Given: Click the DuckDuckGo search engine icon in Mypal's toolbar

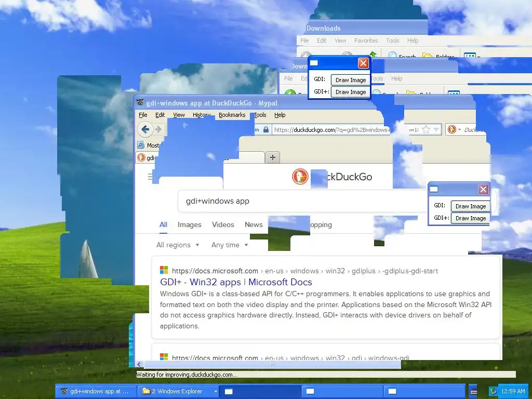Looking at the screenshot, I should point(451,129).
